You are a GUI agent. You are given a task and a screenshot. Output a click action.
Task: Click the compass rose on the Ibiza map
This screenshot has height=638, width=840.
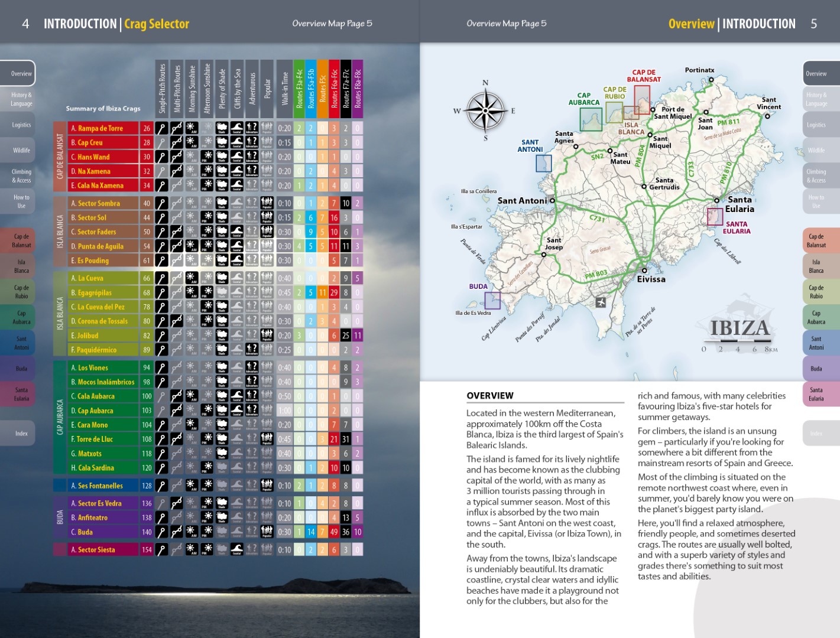click(x=486, y=110)
